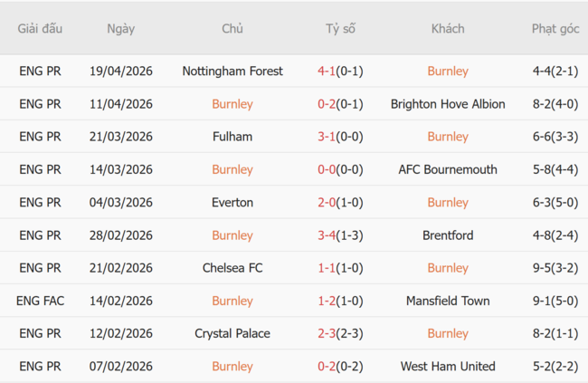This screenshot has width=588, height=383.
Task: Click Mansfield Town team link
Action: tap(448, 301)
